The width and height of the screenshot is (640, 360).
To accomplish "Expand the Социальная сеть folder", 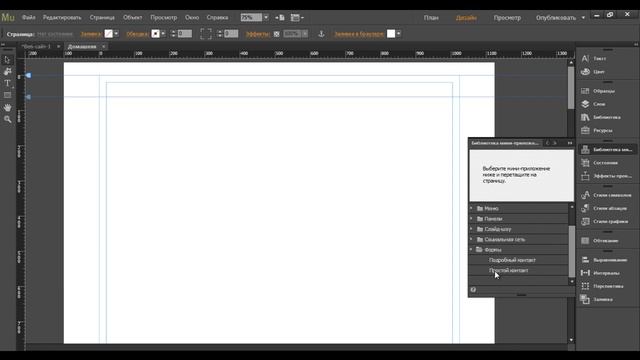I will [x=471, y=239].
